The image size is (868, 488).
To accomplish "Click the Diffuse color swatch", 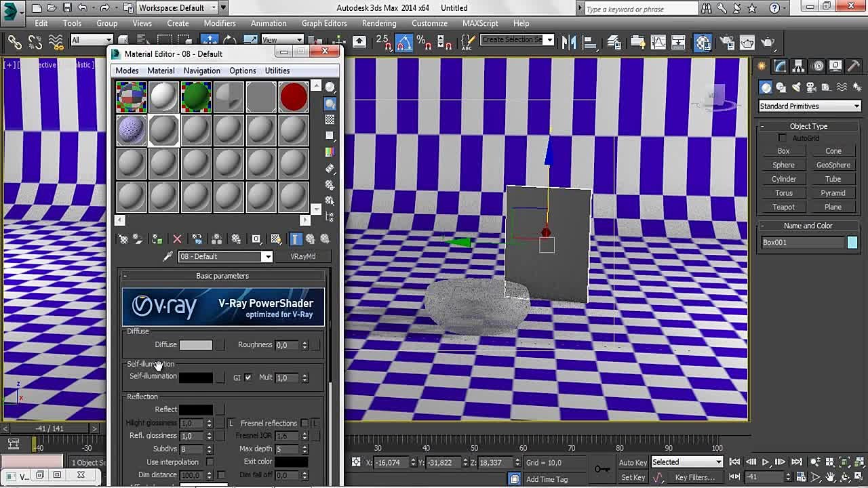I will tap(196, 345).
